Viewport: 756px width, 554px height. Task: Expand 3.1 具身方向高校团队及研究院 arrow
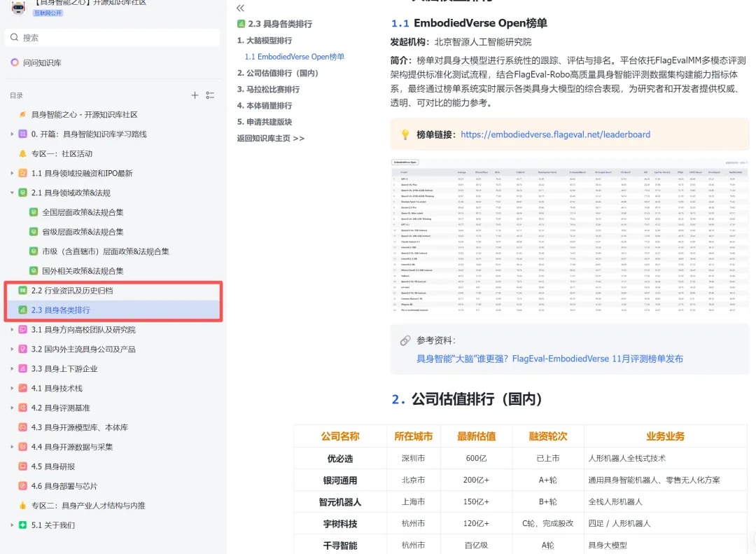(x=12, y=329)
